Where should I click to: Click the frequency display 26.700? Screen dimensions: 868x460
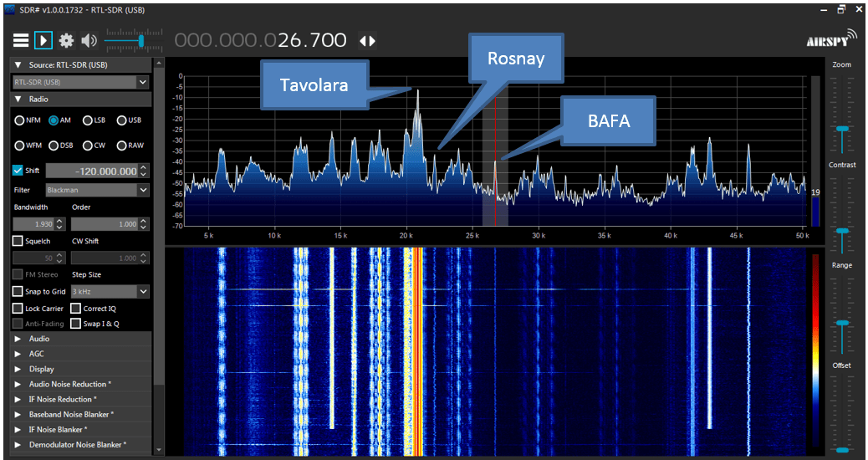pos(312,40)
